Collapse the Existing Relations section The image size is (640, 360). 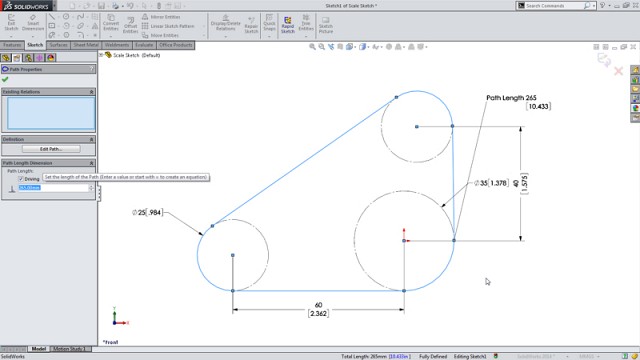point(91,92)
